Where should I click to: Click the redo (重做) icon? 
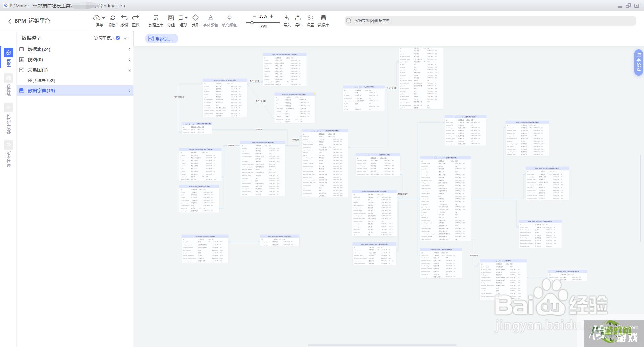(x=136, y=18)
